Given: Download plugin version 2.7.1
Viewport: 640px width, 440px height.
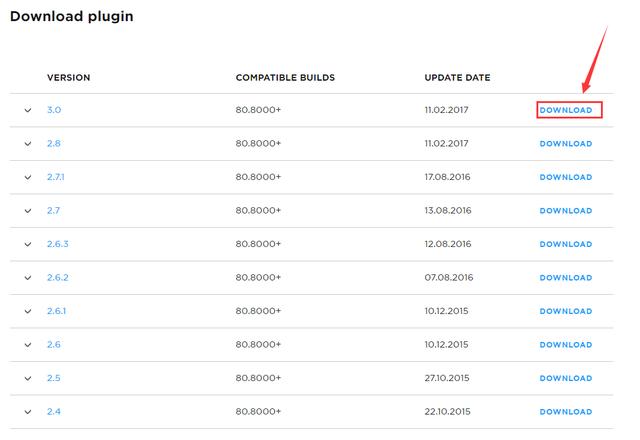Looking at the screenshot, I should click(x=566, y=177).
